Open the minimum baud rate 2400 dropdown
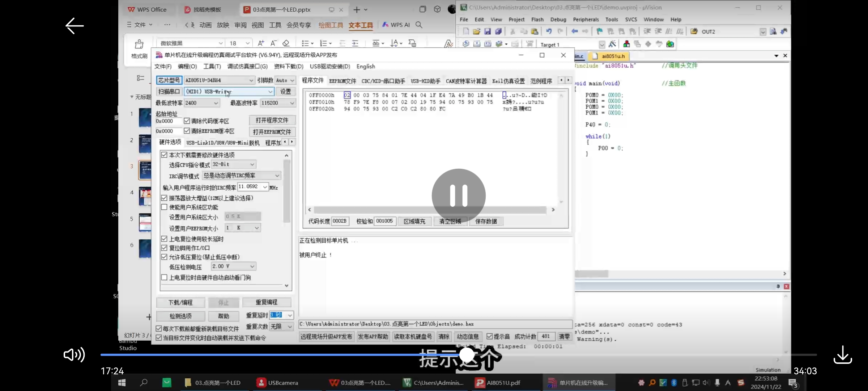The height and width of the screenshot is (391, 868). 202,103
